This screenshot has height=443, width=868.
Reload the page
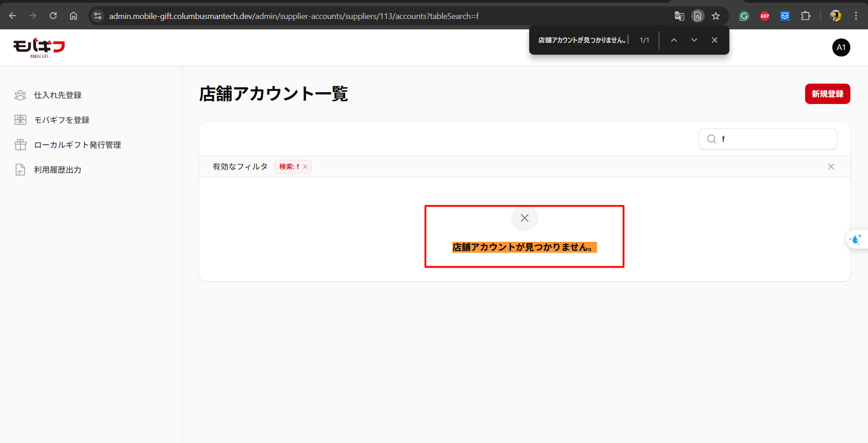tap(53, 16)
